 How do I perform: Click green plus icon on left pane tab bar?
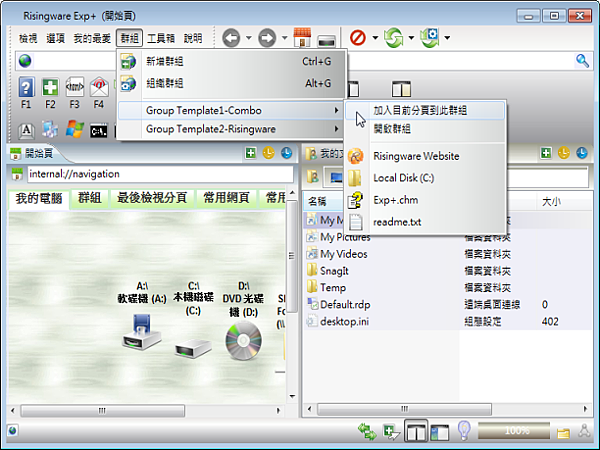[251, 153]
